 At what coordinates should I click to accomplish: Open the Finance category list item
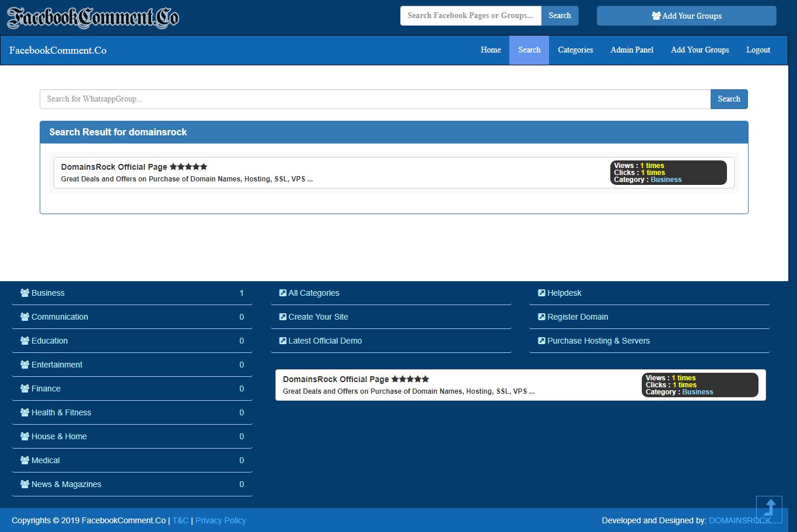[x=132, y=388]
